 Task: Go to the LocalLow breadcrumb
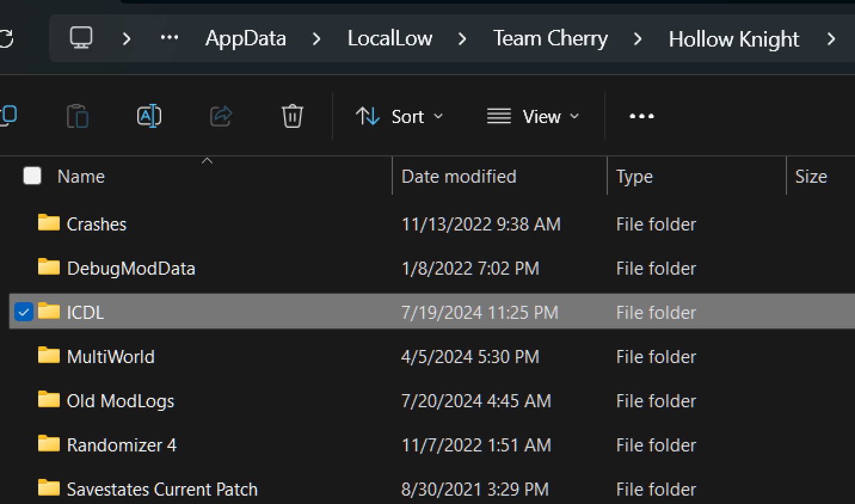[390, 38]
